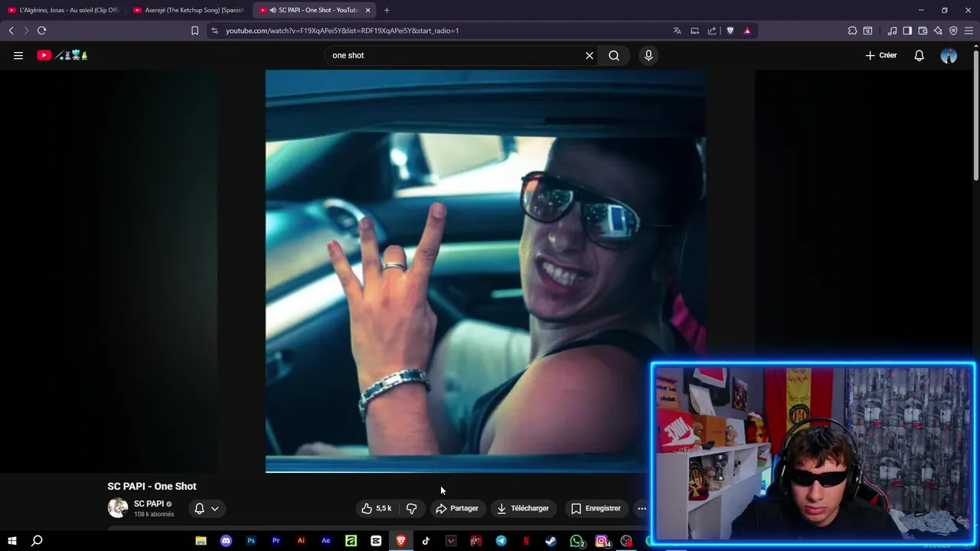Toggle the browser sidebar panel

pyautogui.click(x=907, y=31)
